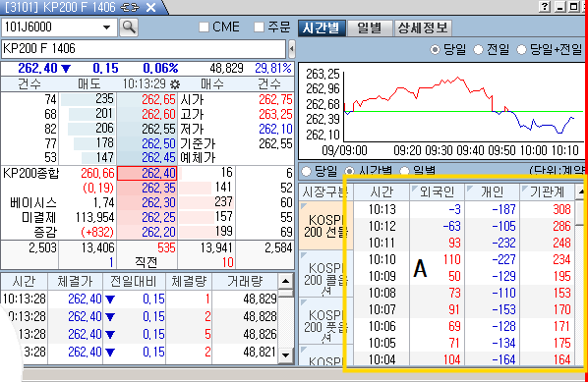Select the KOSPI 200 선물 market row
The width and height of the screenshot is (588, 382).
(325, 226)
